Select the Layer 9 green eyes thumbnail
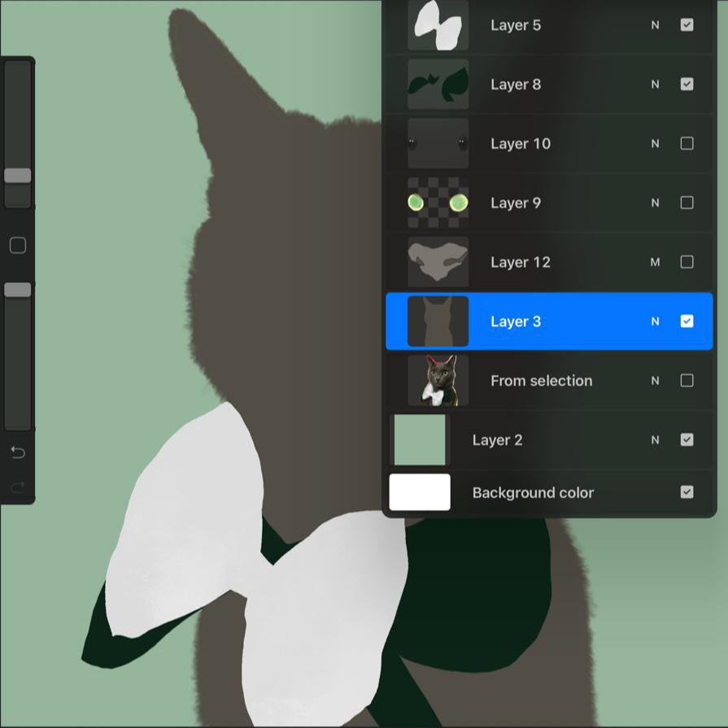This screenshot has height=728, width=728. [438, 203]
